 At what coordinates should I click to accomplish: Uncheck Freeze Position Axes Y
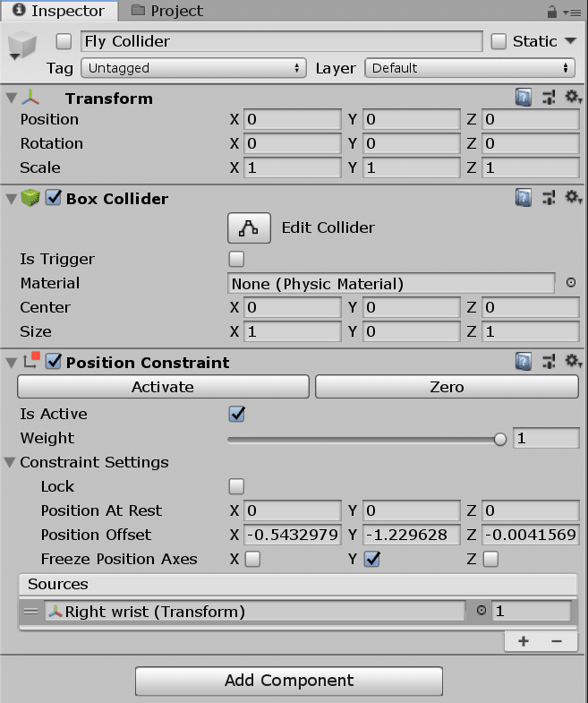(x=372, y=559)
